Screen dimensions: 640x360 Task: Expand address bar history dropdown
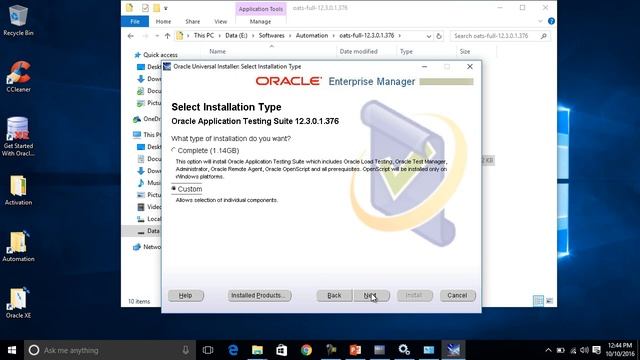[429, 36]
